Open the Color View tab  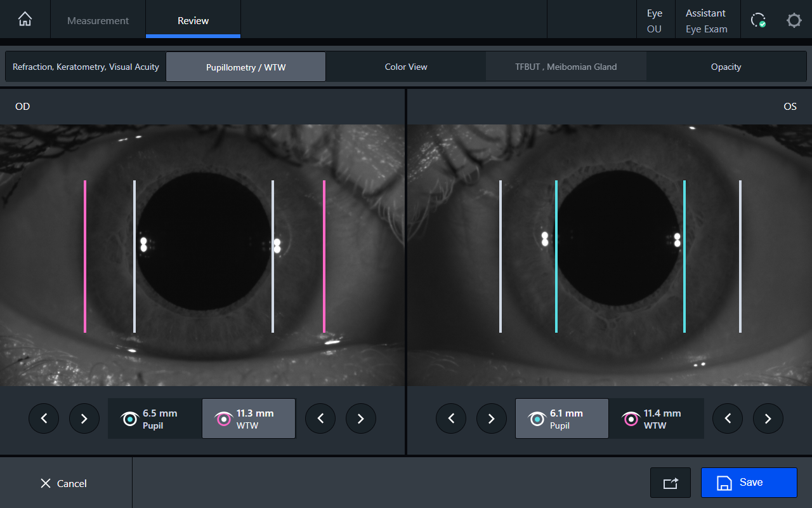(406, 67)
